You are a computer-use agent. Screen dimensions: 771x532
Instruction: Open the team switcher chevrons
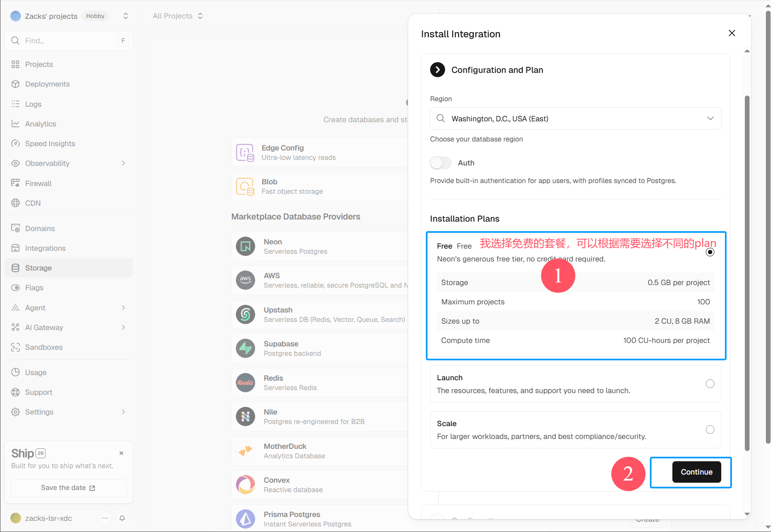tap(126, 16)
